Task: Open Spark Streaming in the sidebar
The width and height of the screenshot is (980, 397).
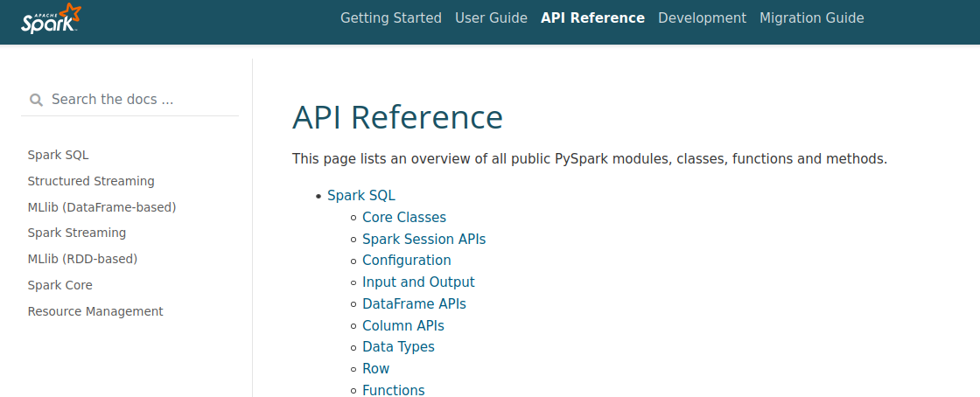Action: click(x=77, y=233)
